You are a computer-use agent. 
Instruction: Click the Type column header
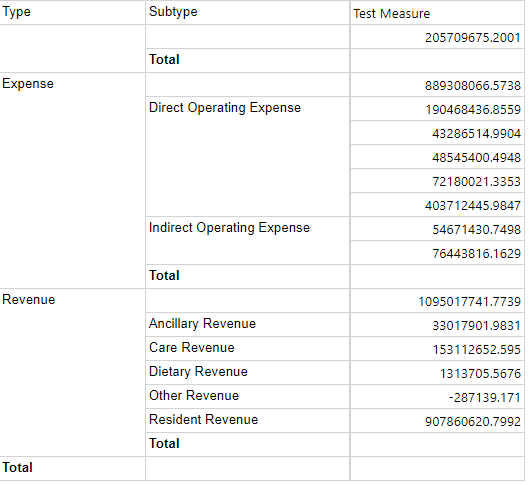[16, 12]
